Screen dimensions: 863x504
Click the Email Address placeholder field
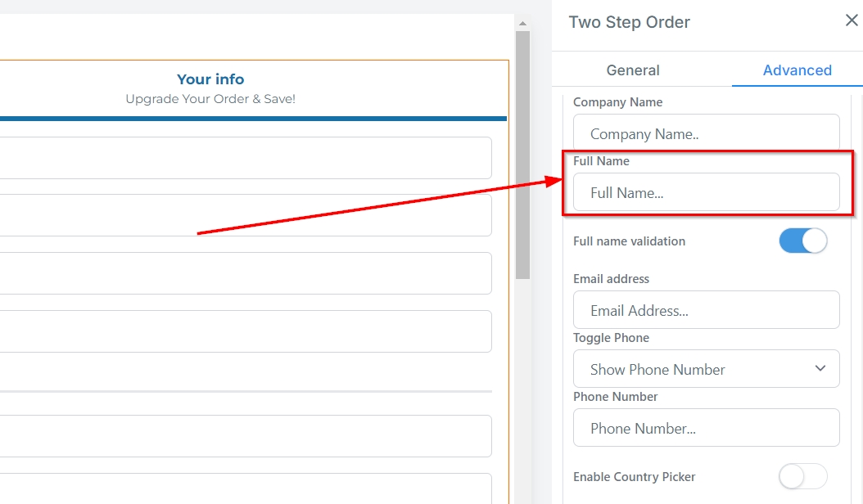tap(706, 311)
